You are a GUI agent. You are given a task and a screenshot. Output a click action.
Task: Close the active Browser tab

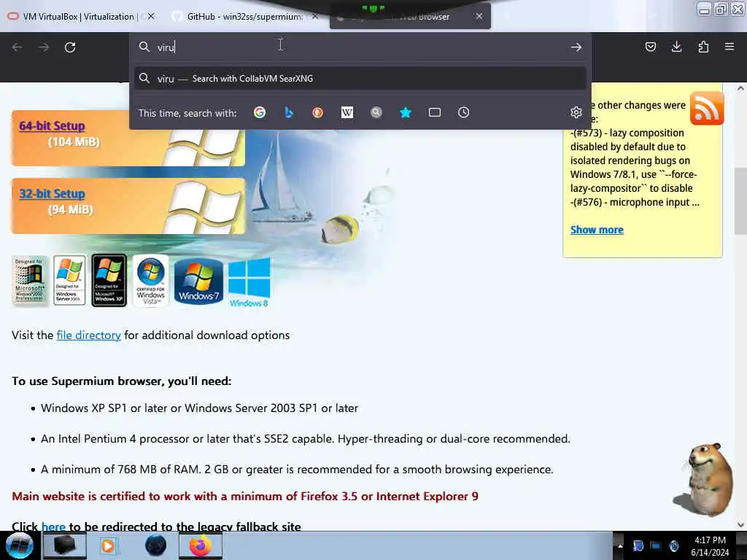[479, 17]
